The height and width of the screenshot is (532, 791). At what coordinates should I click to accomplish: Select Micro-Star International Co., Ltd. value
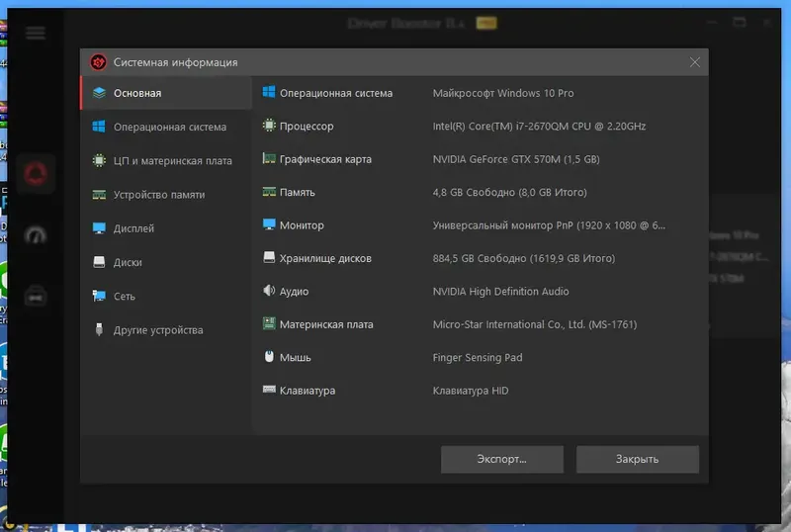(x=535, y=324)
